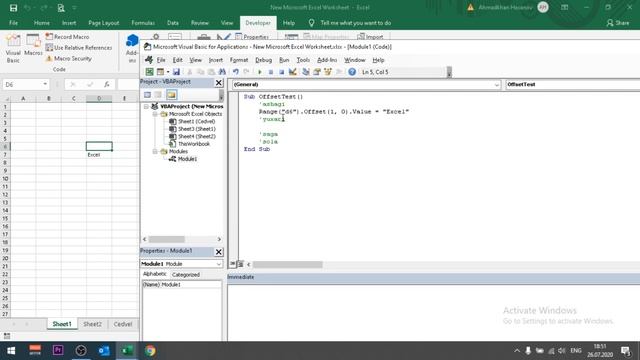Viewport: 640px width, 360px height.
Task: Click the Procedure View icon below code window
Action: click(x=232, y=264)
